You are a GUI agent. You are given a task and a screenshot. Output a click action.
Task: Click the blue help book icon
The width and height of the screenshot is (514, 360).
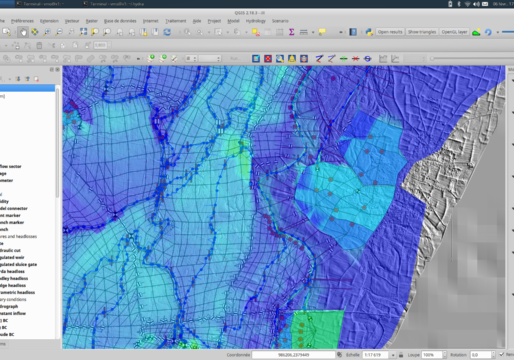(353, 32)
